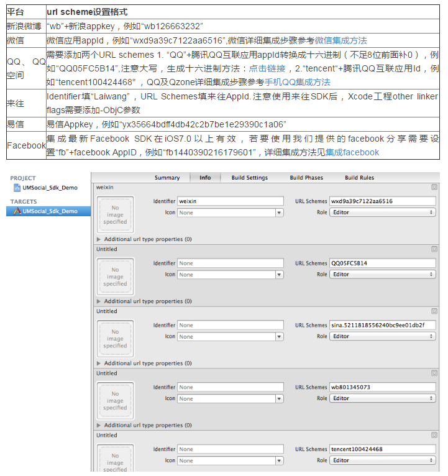
Task: Open the Build Phases tab
Action: (306, 178)
